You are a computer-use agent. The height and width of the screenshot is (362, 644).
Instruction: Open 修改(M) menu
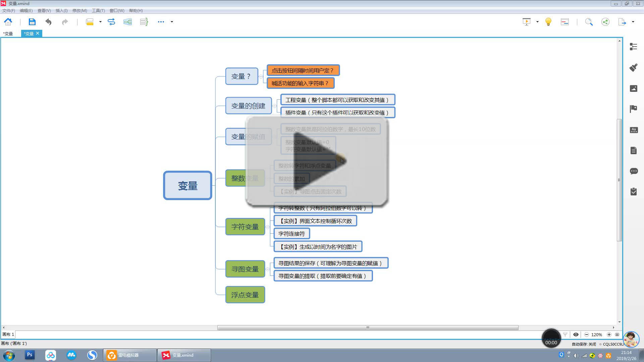coord(80,11)
